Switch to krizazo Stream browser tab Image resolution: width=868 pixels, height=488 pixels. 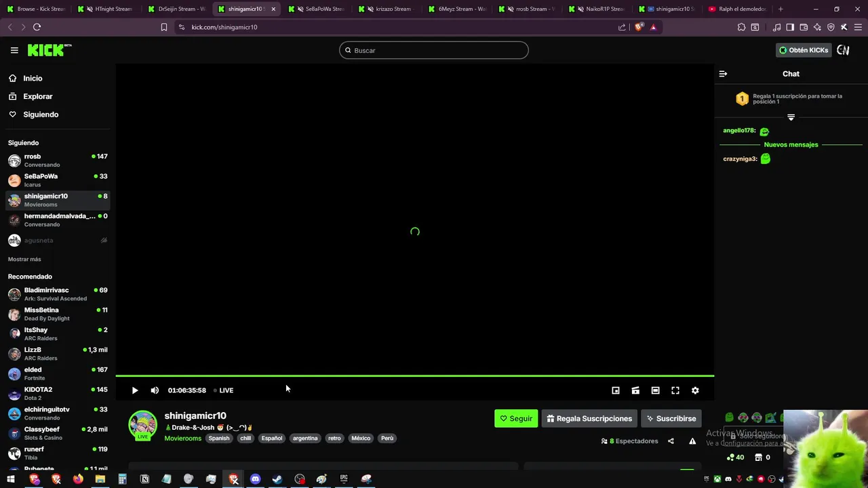click(388, 9)
